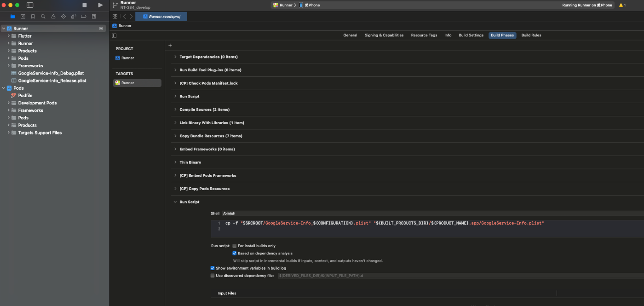Click the discovered dependency file path field
The width and height of the screenshot is (644, 306).
(x=460, y=275)
